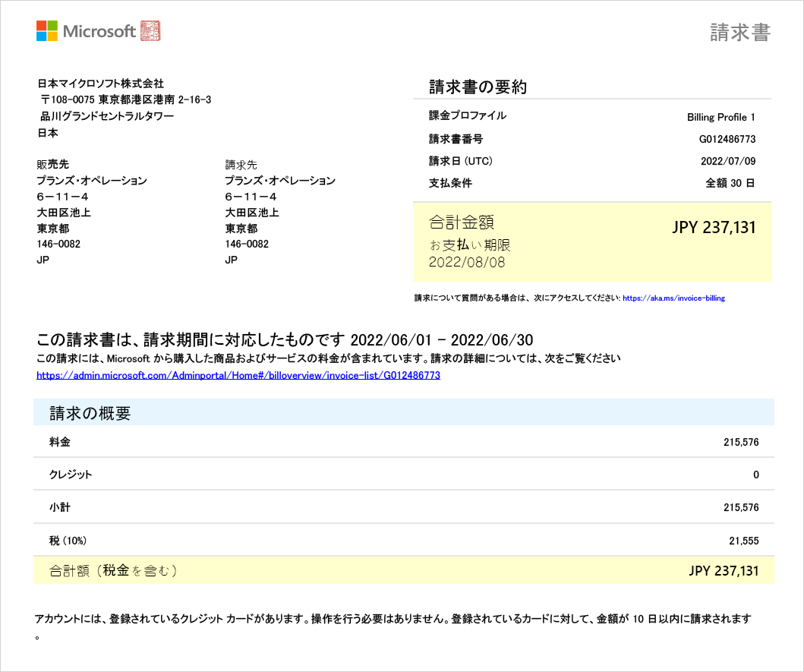Select the JP country code under 販売先
Image resolution: width=804 pixels, height=672 pixels.
(43, 260)
